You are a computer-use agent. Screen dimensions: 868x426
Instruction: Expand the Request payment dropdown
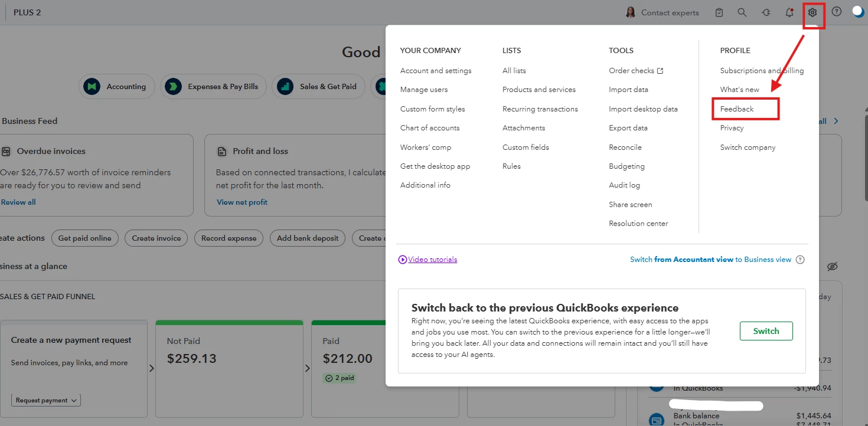click(x=46, y=400)
